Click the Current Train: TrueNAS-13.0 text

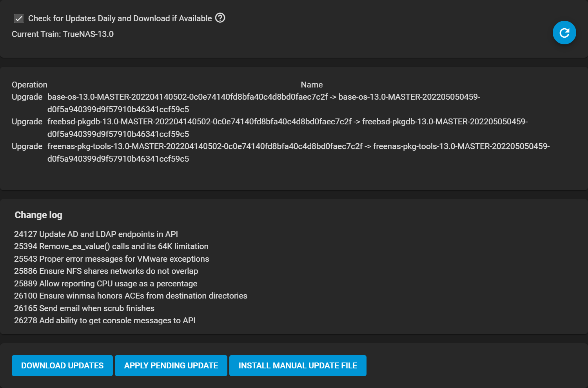(63, 34)
